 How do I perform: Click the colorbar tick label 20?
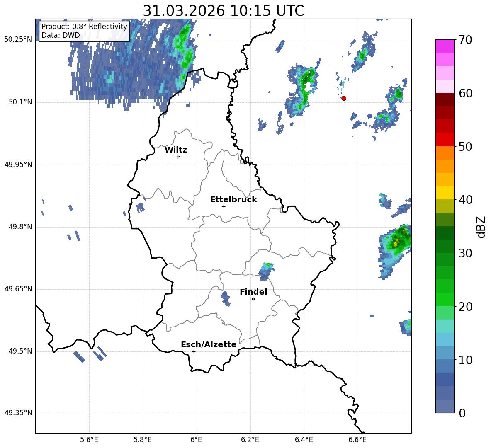coord(465,307)
